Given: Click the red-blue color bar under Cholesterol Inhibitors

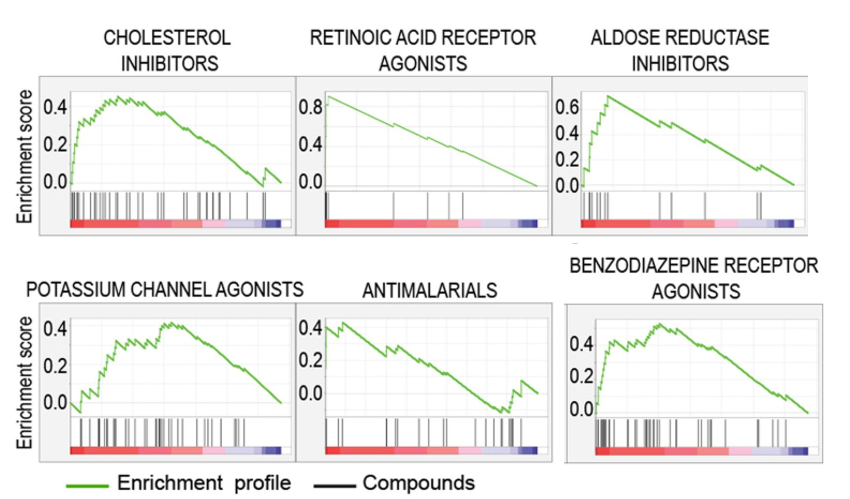Looking at the screenshot, I should [x=177, y=222].
